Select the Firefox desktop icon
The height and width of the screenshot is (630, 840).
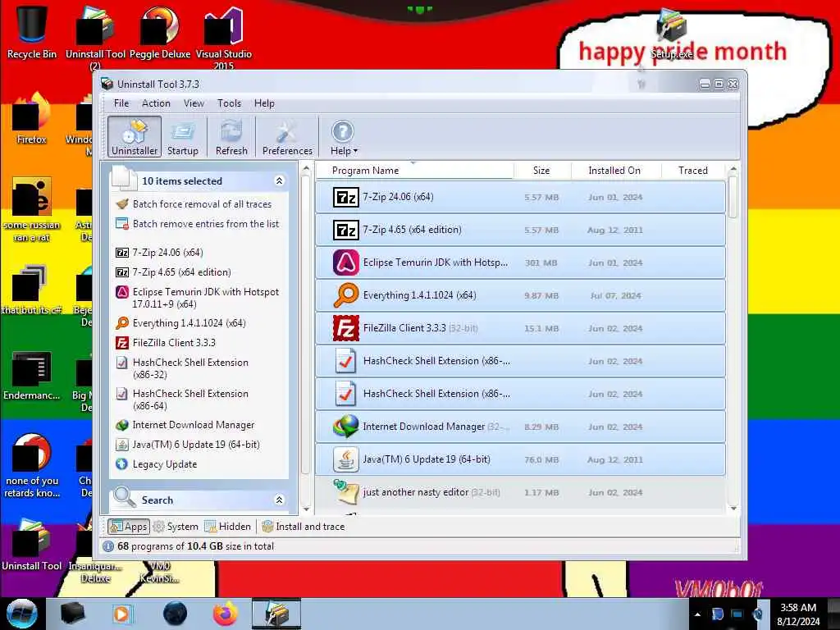pyautogui.click(x=32, y=119)
